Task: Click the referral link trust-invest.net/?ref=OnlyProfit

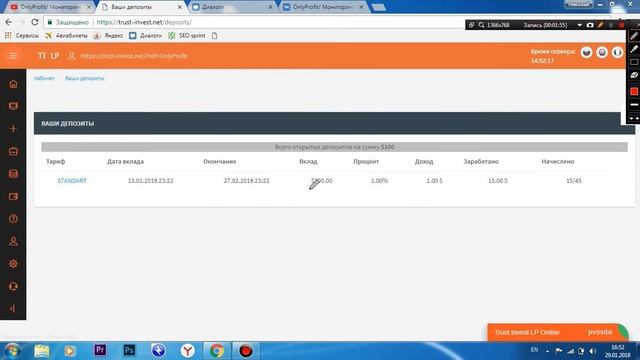Action: tap(134, 56)
